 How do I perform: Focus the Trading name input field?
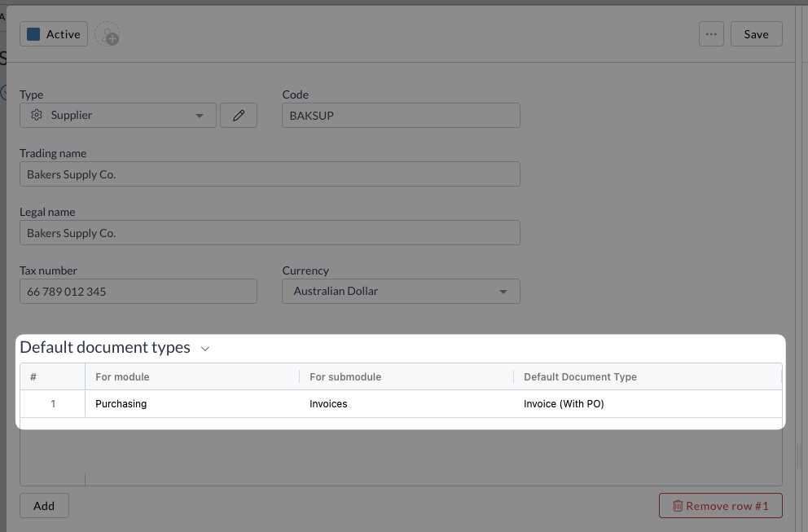pos(270,174)
